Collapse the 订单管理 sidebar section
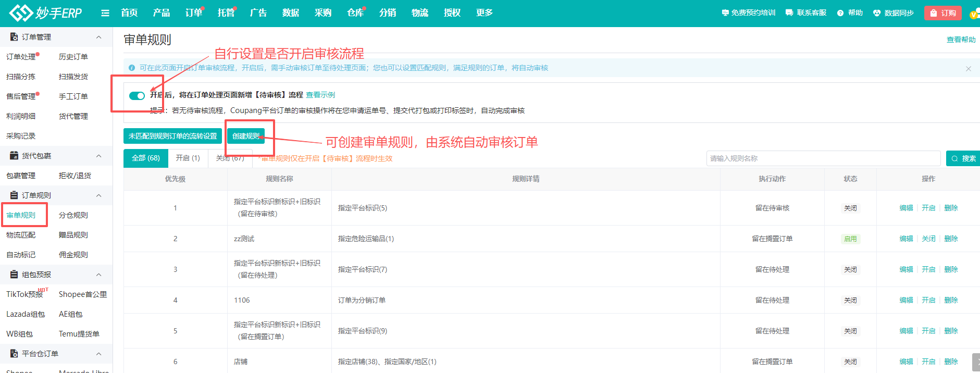The width and height of the screenshot is (980, 373). click(x=98, y=37)
